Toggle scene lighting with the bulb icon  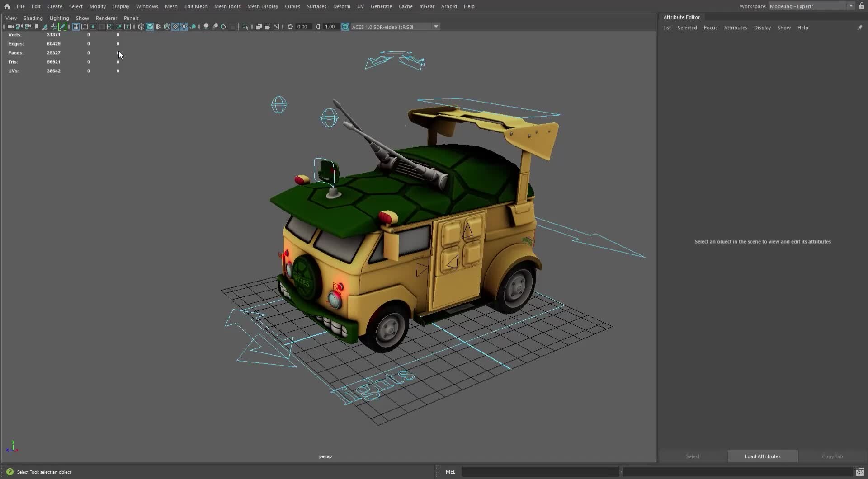click(x=184, y=27)
